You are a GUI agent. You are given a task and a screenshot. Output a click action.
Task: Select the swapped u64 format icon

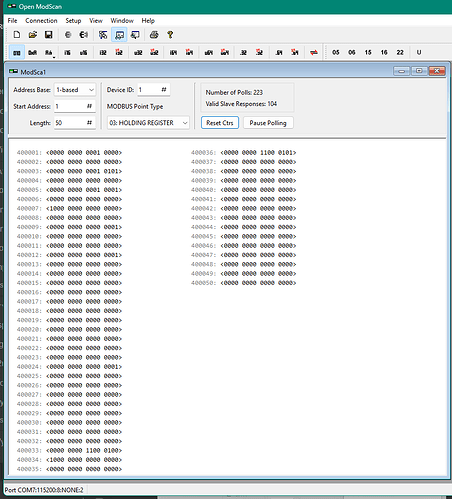[225, 52]
